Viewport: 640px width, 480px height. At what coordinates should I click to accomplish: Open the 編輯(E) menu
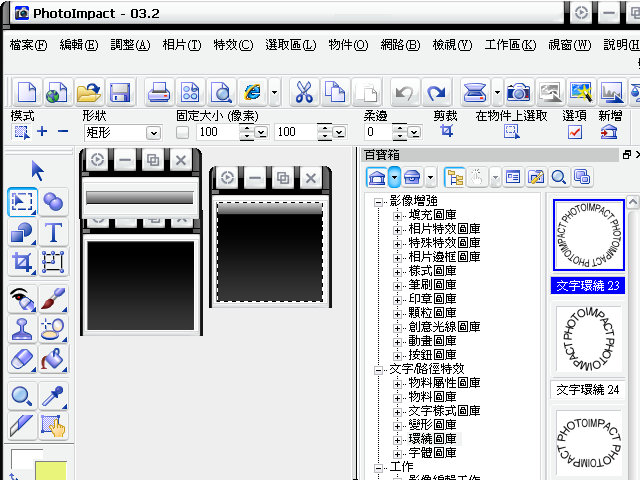point(79,44)
